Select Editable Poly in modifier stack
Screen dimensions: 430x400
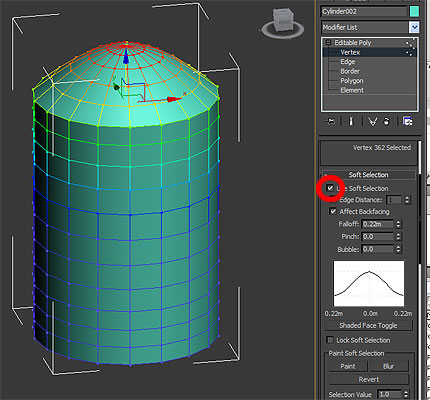[353, 43]
